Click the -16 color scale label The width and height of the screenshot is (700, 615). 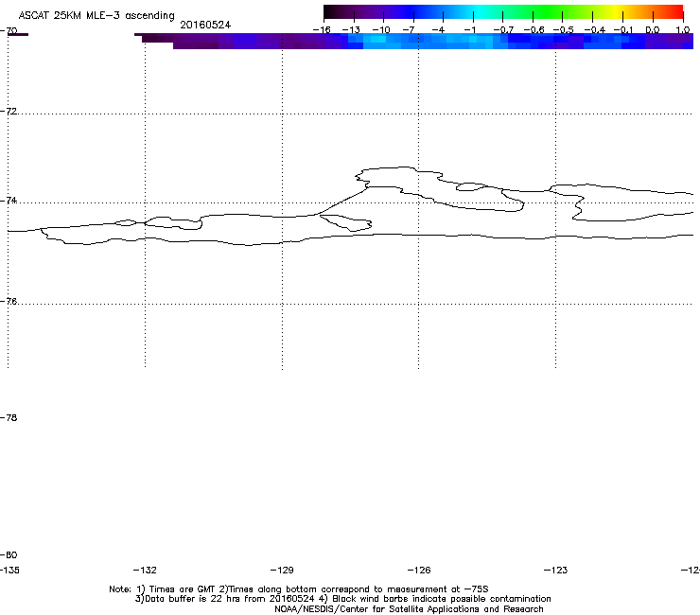[x=322, y=30]
